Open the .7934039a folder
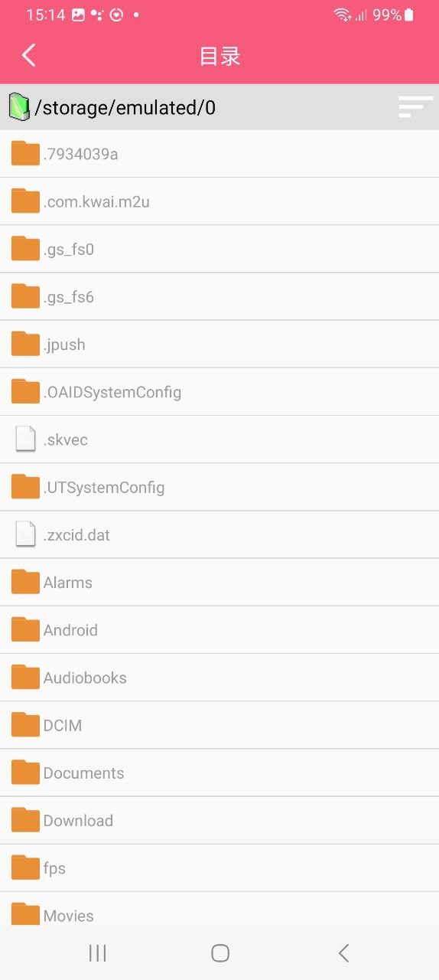Viewport: 439px width, 980px height. (x=219, y=154)
